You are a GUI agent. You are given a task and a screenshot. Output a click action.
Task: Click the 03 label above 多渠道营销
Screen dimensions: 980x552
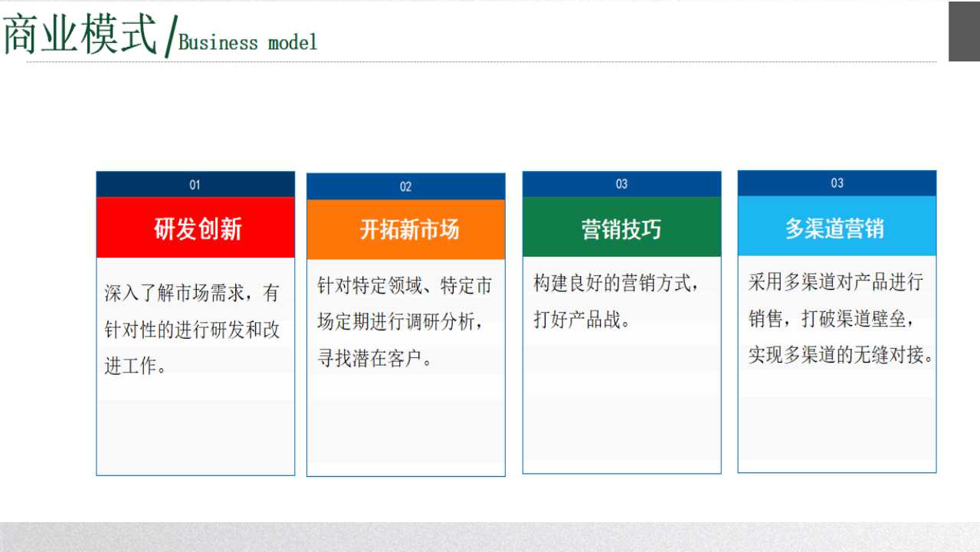(x=837, y=183)
